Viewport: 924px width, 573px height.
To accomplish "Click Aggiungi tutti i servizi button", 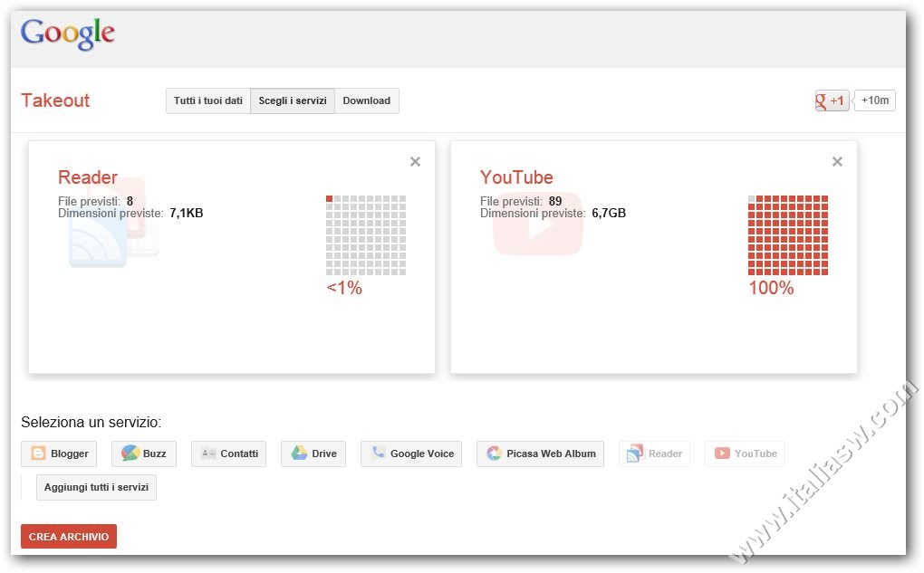I will tap(96, 488).
